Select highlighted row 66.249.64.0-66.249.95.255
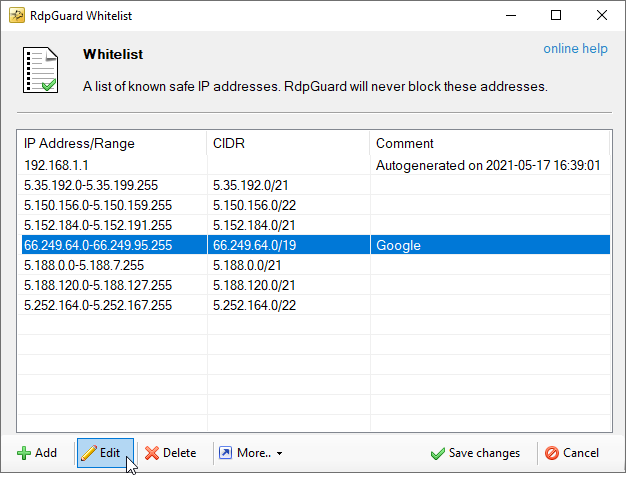Viewport: 626px width, 488px height. coord(314,245)
